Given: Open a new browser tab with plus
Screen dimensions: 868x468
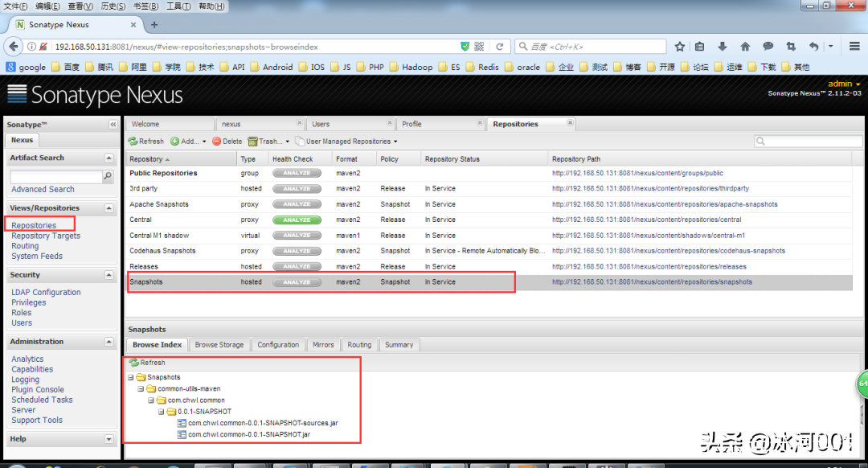Looking at the screenshot, I should tap(154, 25).
